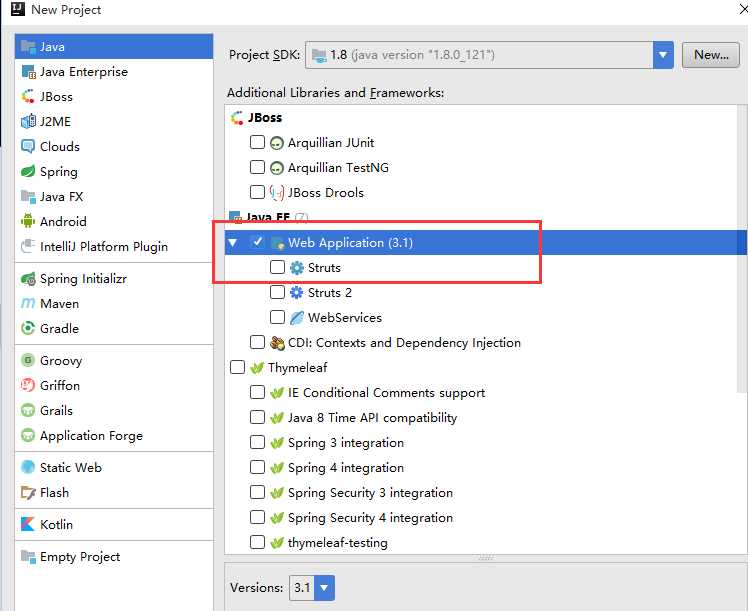Click the panel splitter grip below list

point(486,557)
